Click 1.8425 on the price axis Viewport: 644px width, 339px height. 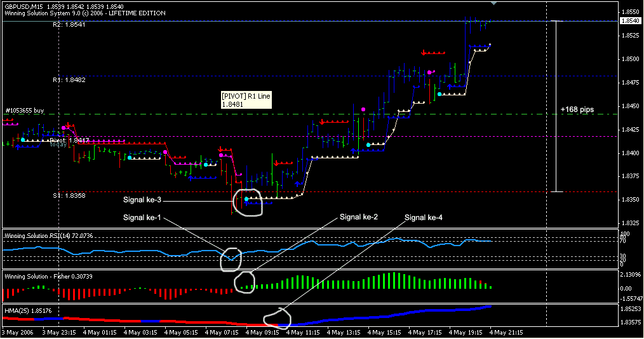[630, 130]
